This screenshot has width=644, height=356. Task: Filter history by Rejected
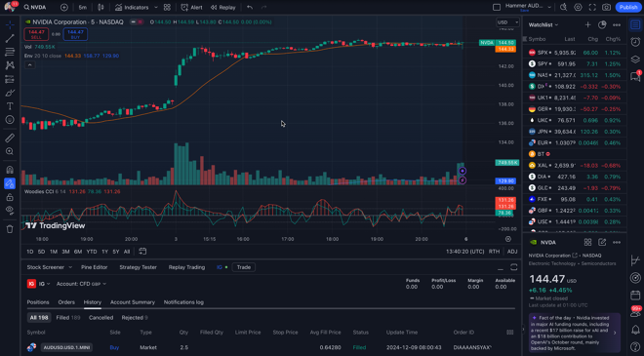[x=135, y=318]
